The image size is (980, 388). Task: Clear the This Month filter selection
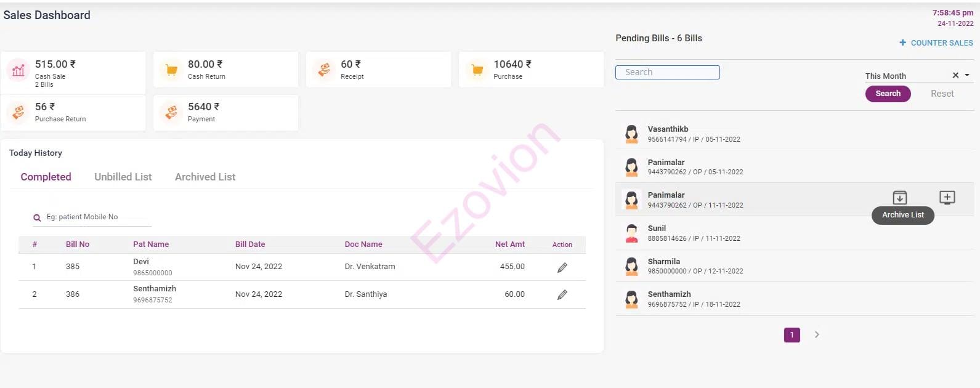click(955, 75)
